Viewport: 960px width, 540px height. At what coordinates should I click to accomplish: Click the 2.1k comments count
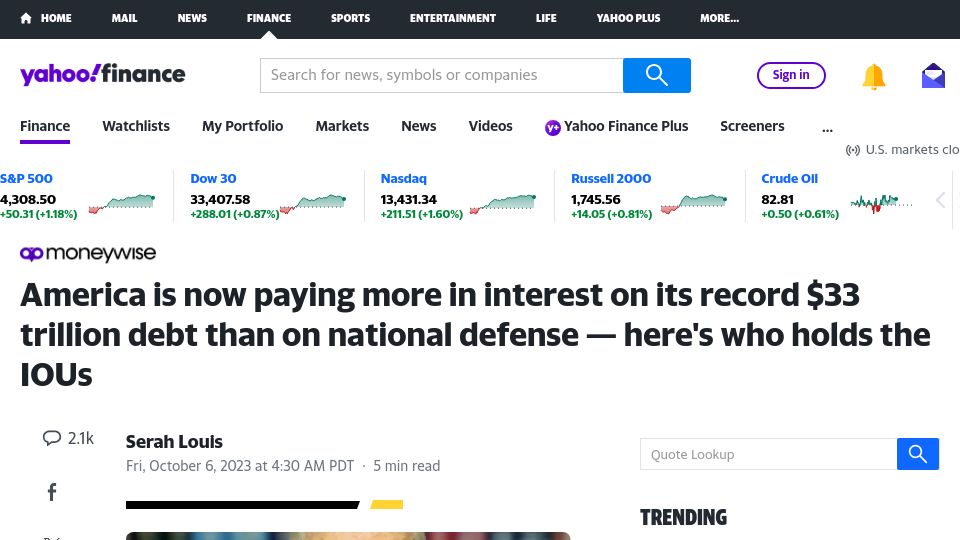tap(81, 438)
